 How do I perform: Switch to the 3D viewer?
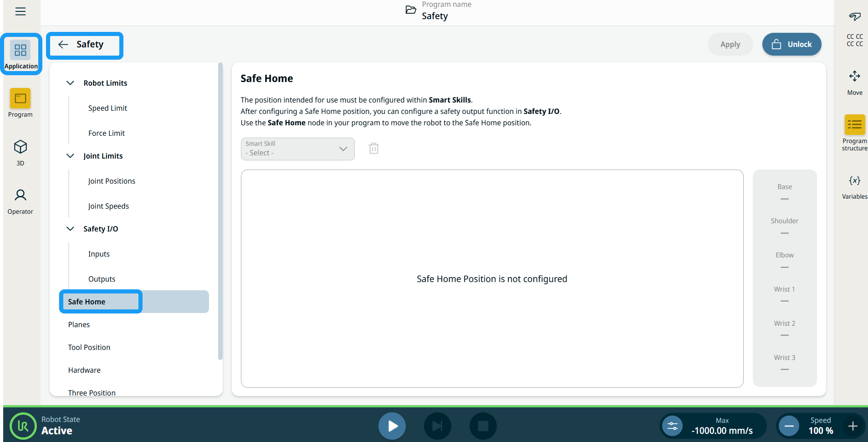[20, 152]
